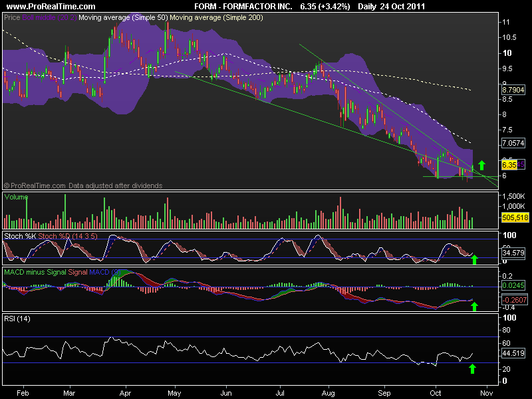Select the 8.7904 moving average value box
This screenshot has width=532, height=399.
click(x=513, y=90)
